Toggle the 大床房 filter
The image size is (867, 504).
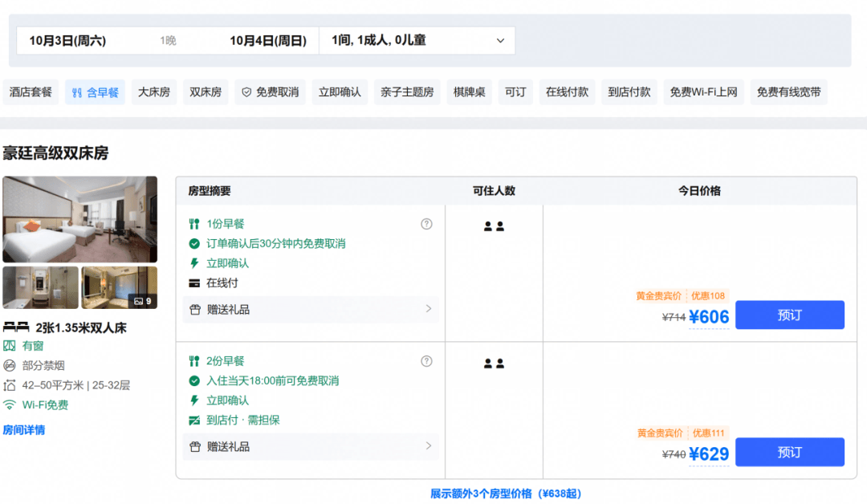coord(153,92)
